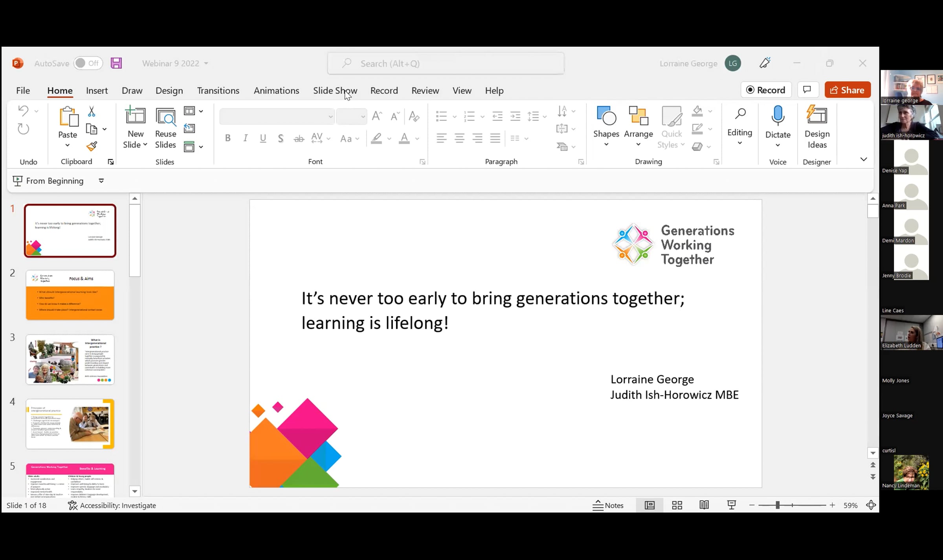Viewport: 943px width, 560px height.
Task: Click the Dictate microphone icon
Action: click(778, 116)
